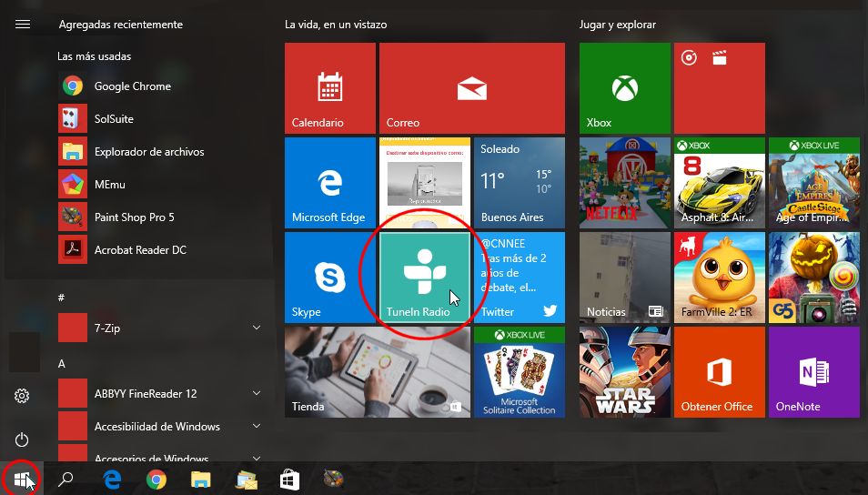Expand the 7-Zip folder chevron
Screen dimensions: 868x495
pos(257,328)
